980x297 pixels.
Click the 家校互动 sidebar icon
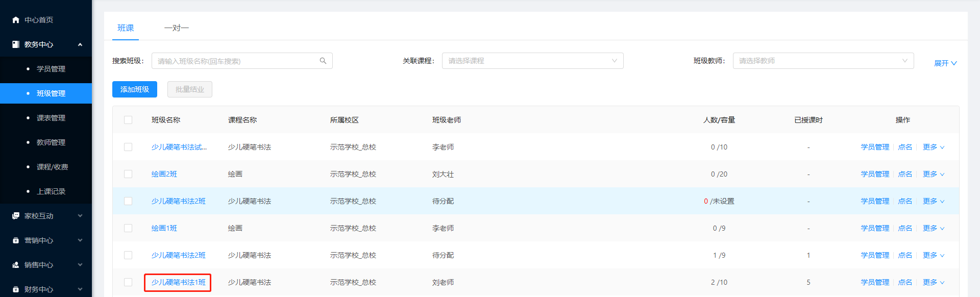click(x=16, y=216)
